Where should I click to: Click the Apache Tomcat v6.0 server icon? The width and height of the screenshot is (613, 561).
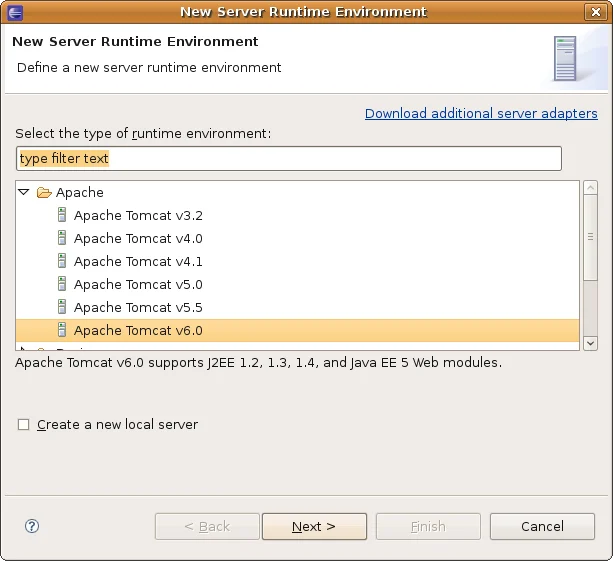[62, 330]
